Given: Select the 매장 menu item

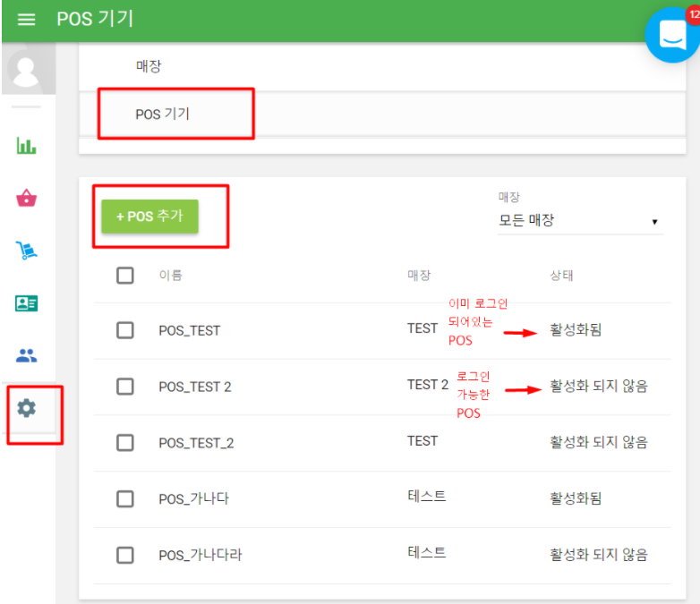Looking at the screenshot, I should pyautogui.click(x=149, y=66).
